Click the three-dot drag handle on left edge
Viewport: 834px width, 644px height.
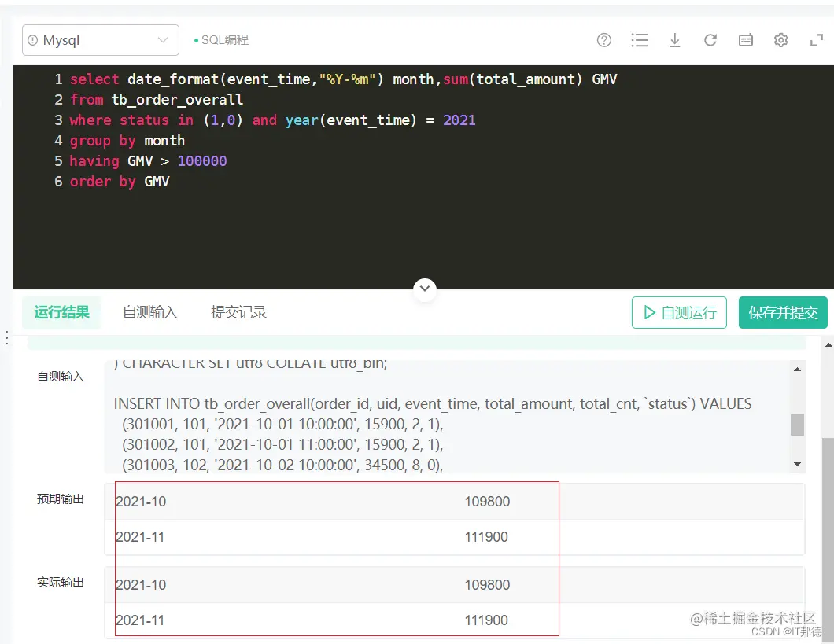click(6, 337)
